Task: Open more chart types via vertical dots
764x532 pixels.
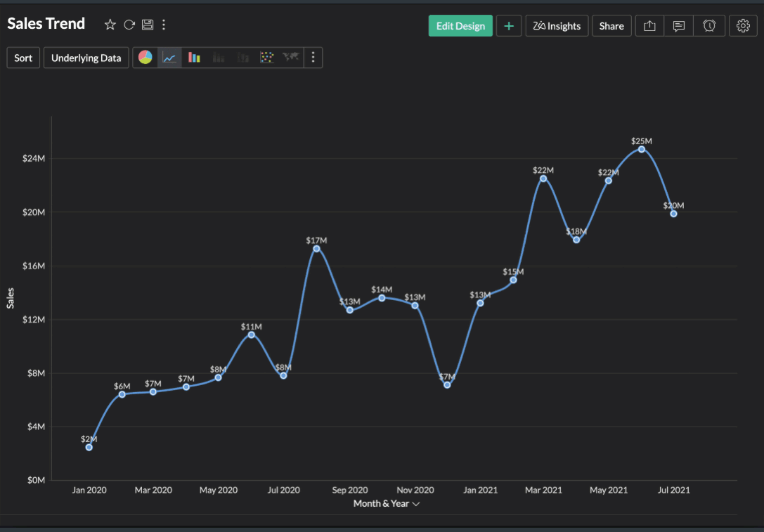Action: (313, 57)
